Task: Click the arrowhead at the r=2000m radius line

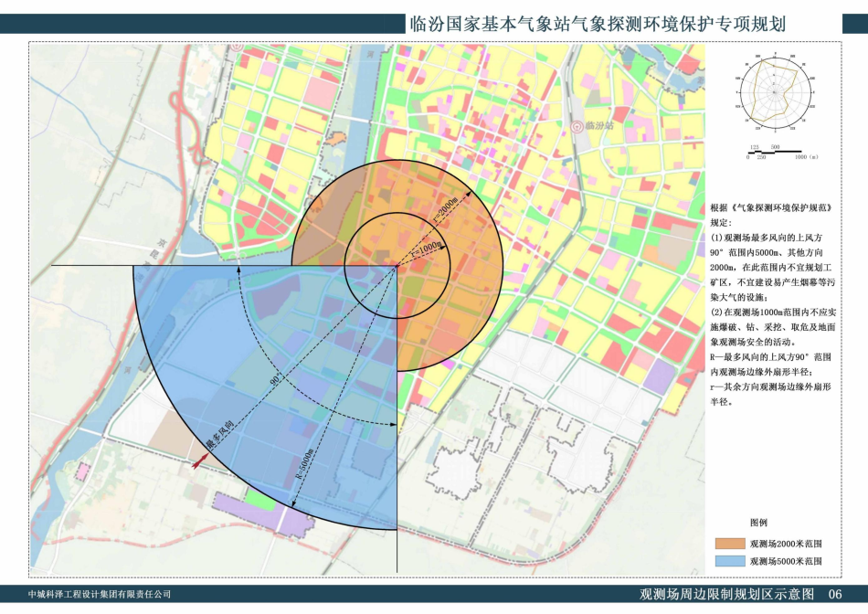Action: pyautogui.click(x=471, y=193)
